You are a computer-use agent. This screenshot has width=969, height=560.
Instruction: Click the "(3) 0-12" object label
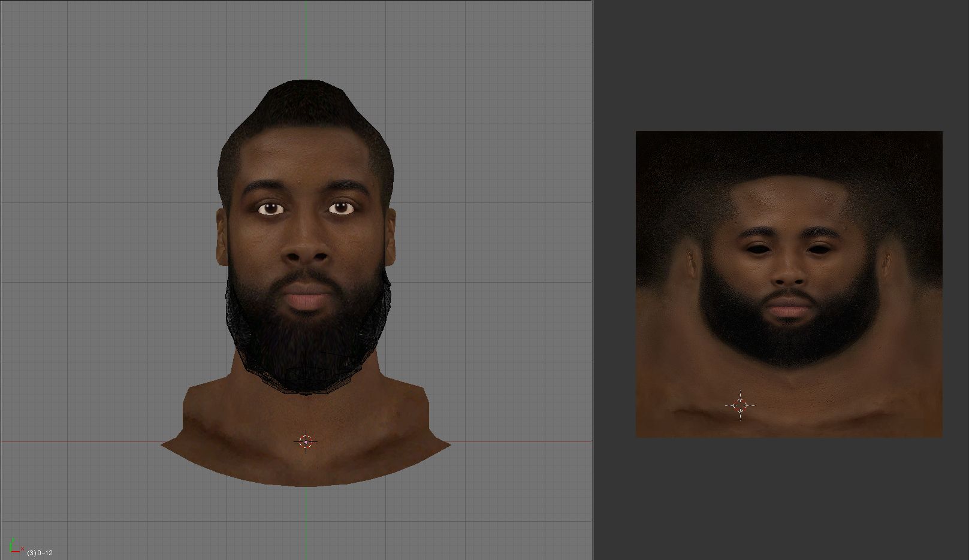(40, 553)
